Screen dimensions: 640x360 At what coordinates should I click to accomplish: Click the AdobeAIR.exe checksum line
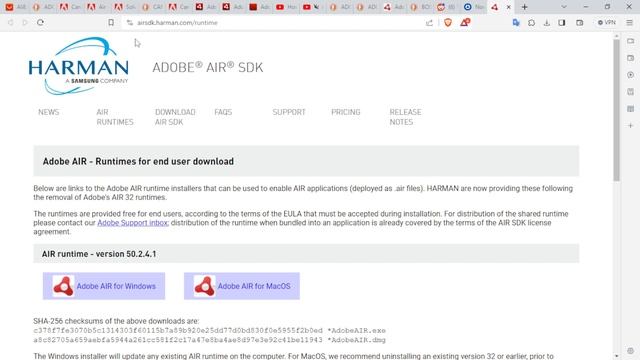point(209,331)
